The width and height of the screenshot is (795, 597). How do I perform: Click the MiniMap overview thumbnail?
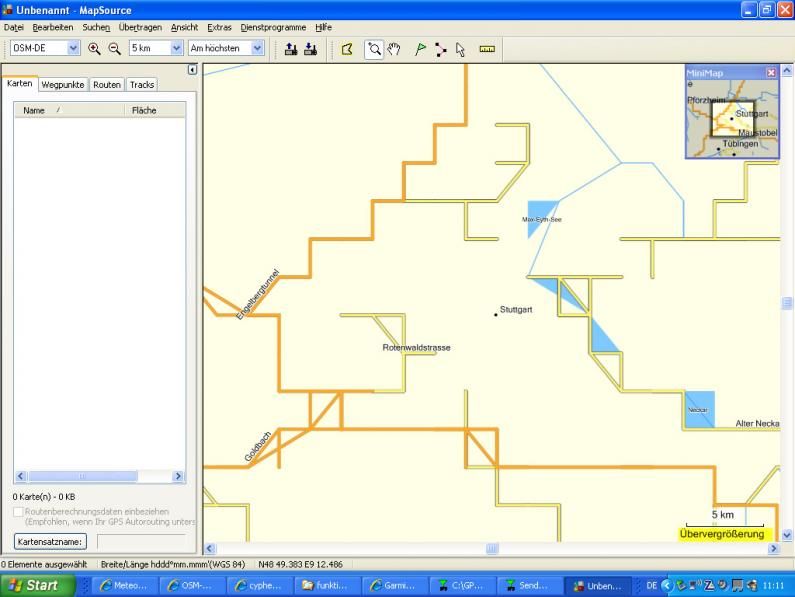[x=732, y=119]
